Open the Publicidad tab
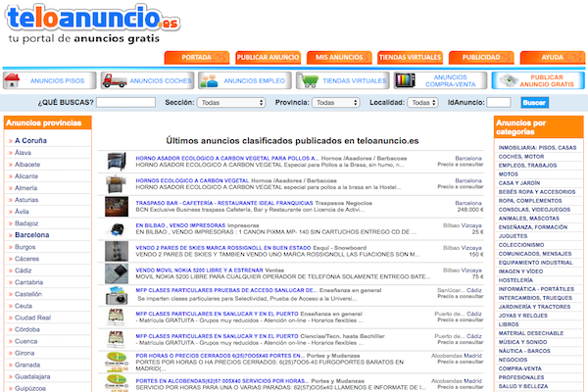The image size is (588, 392). 481,58
